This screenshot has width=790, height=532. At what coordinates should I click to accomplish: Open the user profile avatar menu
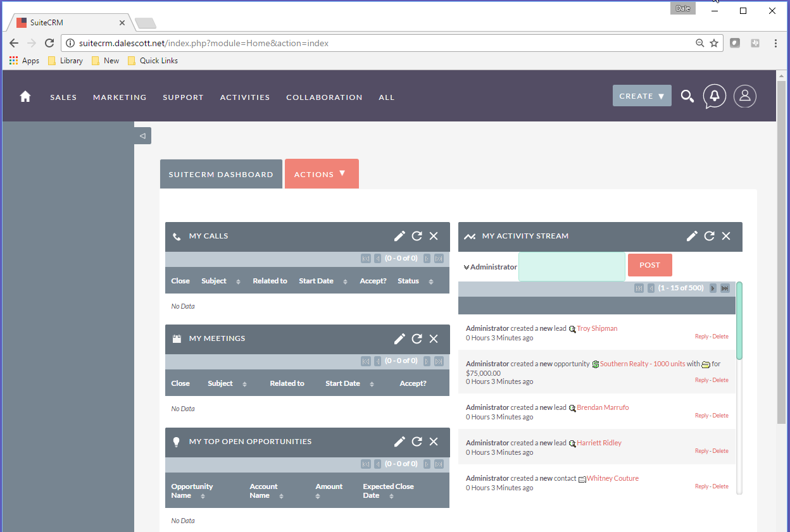point(745,96)
